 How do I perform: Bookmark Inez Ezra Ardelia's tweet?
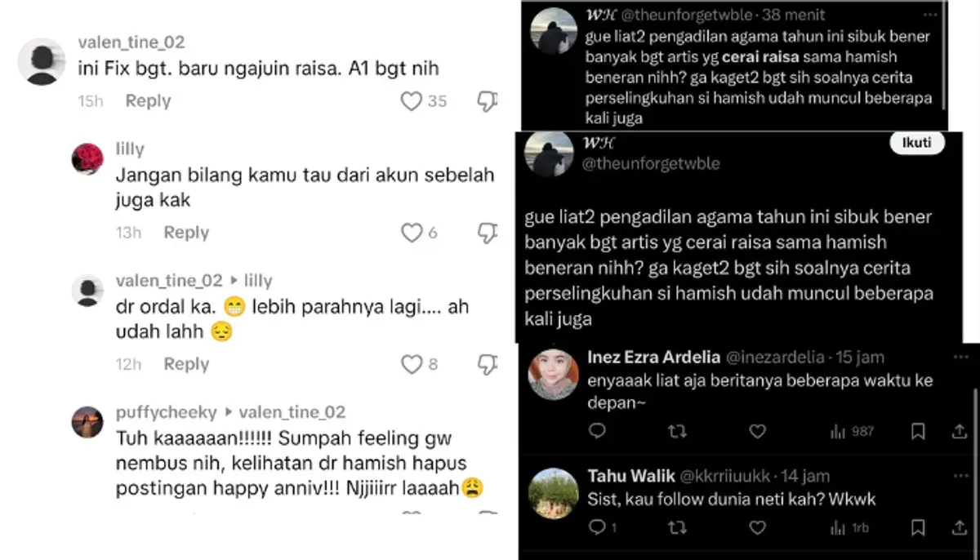coord(918,431)
